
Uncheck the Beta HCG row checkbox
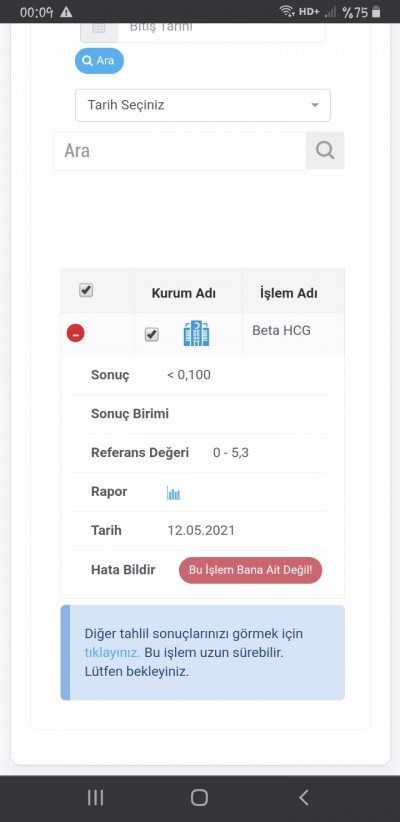click(x=152, y=334)
